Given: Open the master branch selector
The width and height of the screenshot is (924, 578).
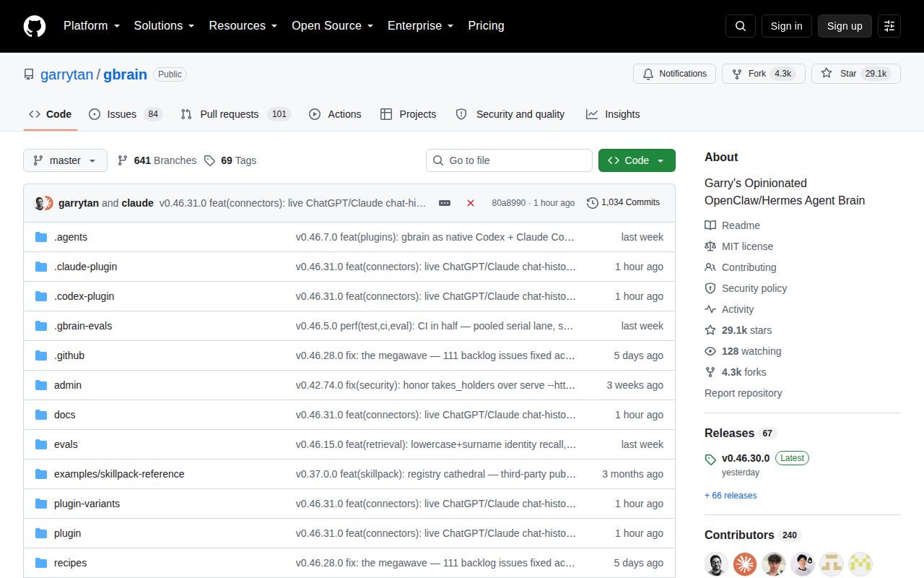Looking at the screenshot, I should 65,160.
